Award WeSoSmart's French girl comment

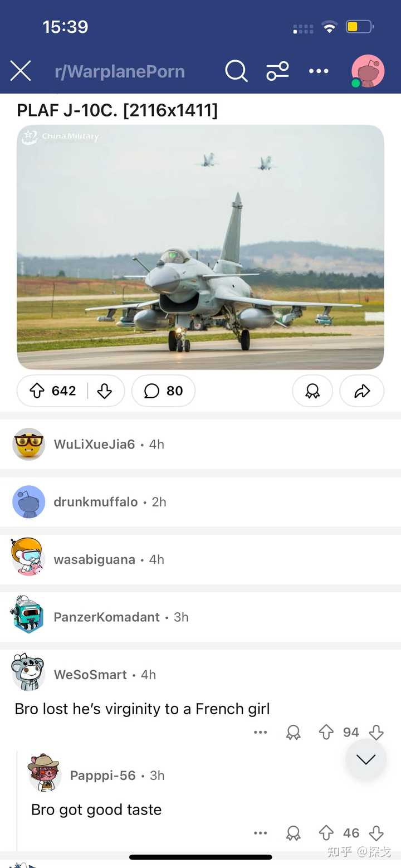point(294,732)
